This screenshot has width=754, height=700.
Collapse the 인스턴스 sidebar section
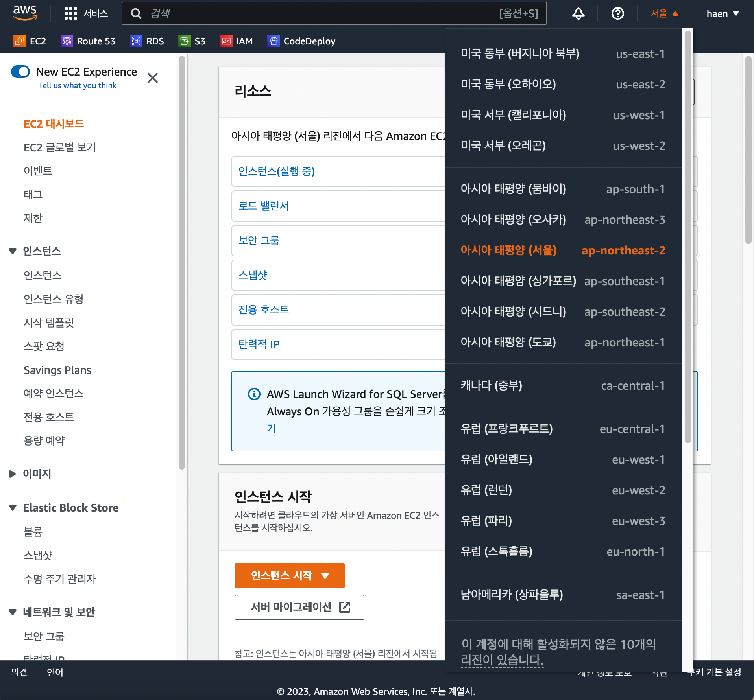click(13, 251)
